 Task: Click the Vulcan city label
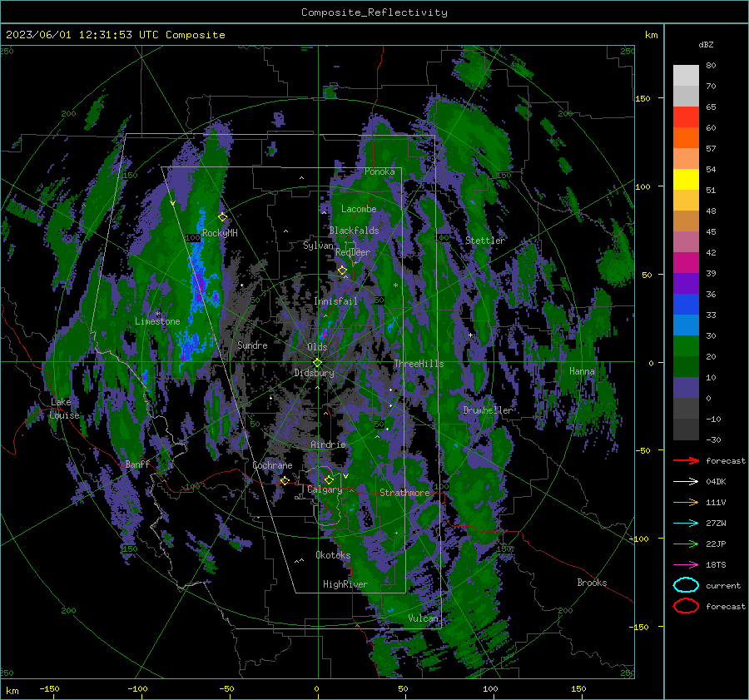[x=423, y=618]
